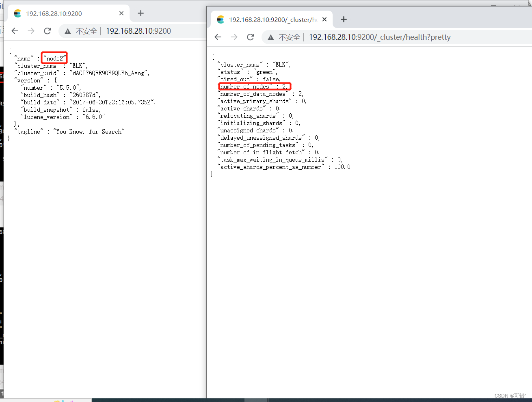Click the build_snapshot false line
Viewport: 532px width, 402px height.
pyautogui.click(x=61, y=110)
